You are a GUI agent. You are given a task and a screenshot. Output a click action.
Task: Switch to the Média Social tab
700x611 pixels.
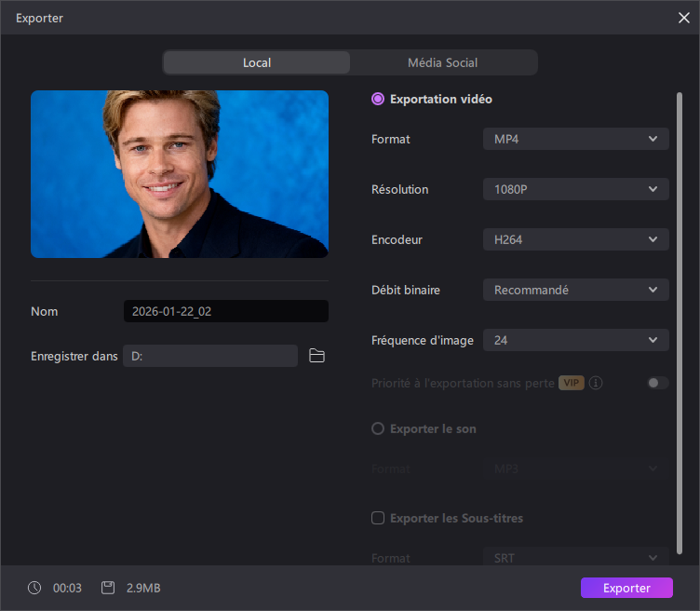442,62
